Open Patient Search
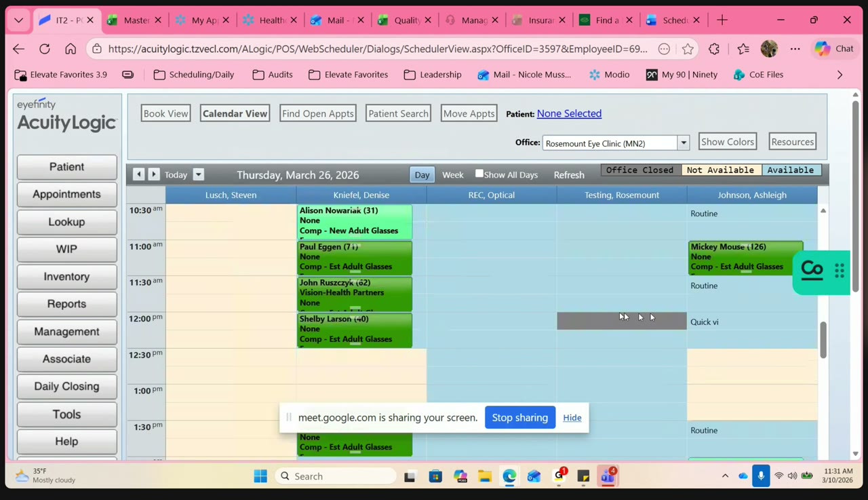The width and height of the screenshot is (868, 500). pyautogui.click(x=398, y=113)
